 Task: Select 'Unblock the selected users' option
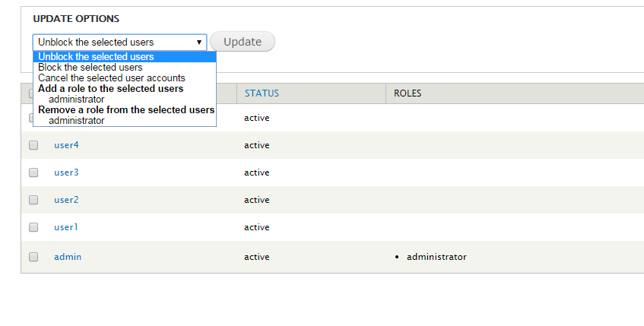[x=125, y=57]
